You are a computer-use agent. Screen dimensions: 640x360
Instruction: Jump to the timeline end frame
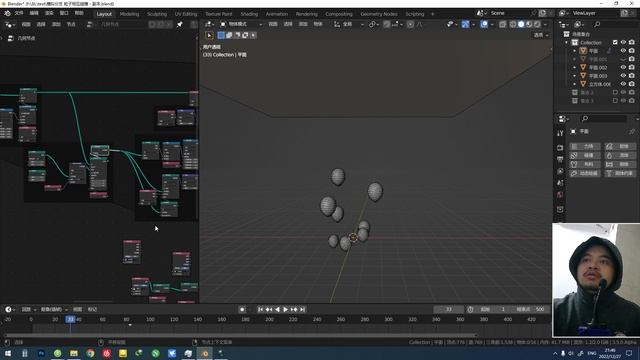[302, 309]
